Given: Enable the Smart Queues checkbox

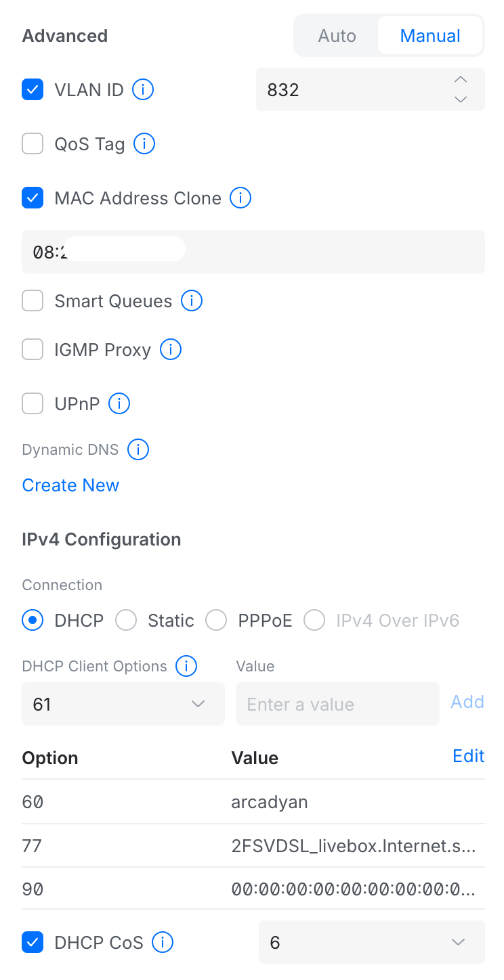Looking at the screenshot, I should 33,300.
